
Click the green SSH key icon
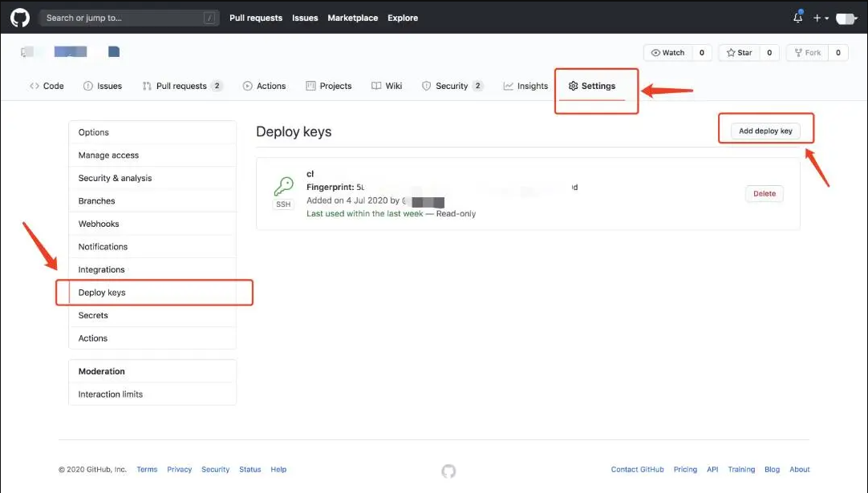[283, 187]
